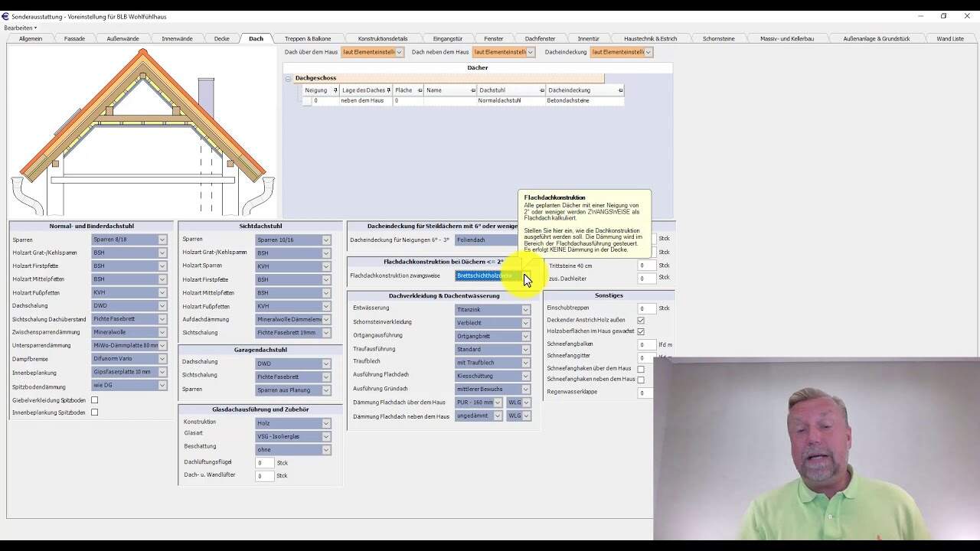Image resolution: width=980 pixels, height=551 pixels.
Task: Switch to the Fenster tab
Action: click(x=494, y=38)
